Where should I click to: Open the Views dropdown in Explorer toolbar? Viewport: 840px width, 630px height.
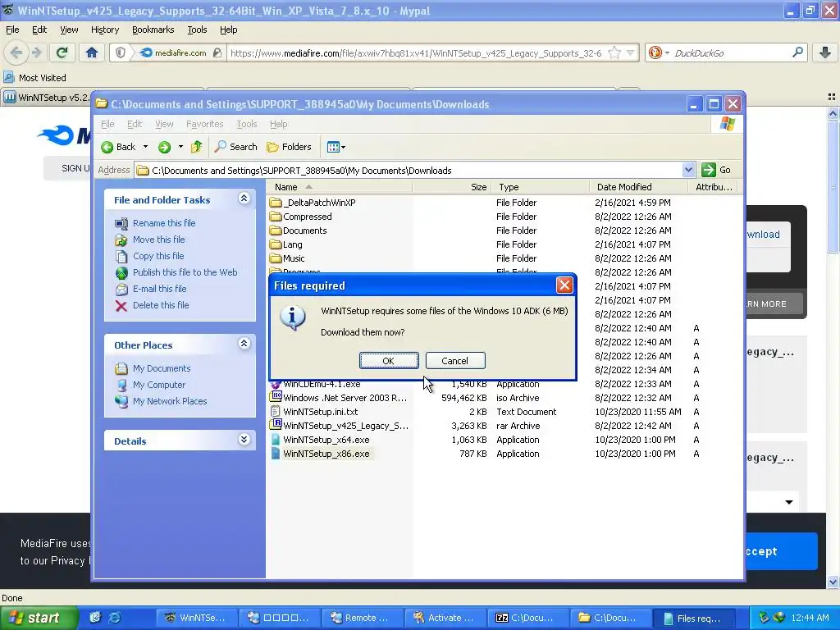[x=336, y=147]
